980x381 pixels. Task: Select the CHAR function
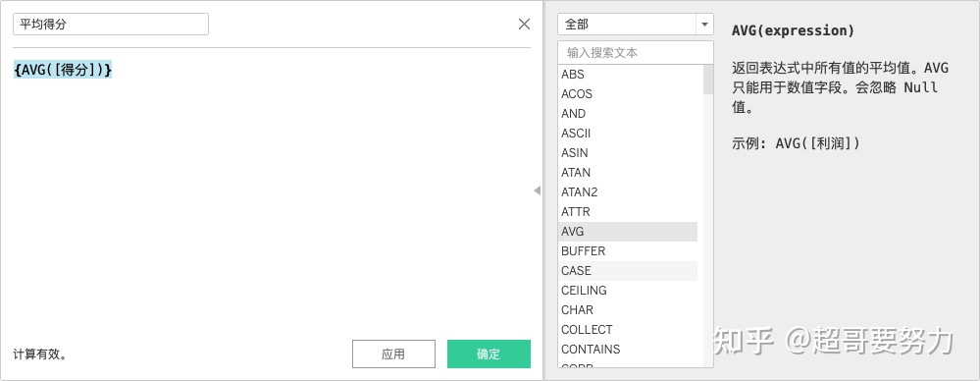[x=628, y=310]
